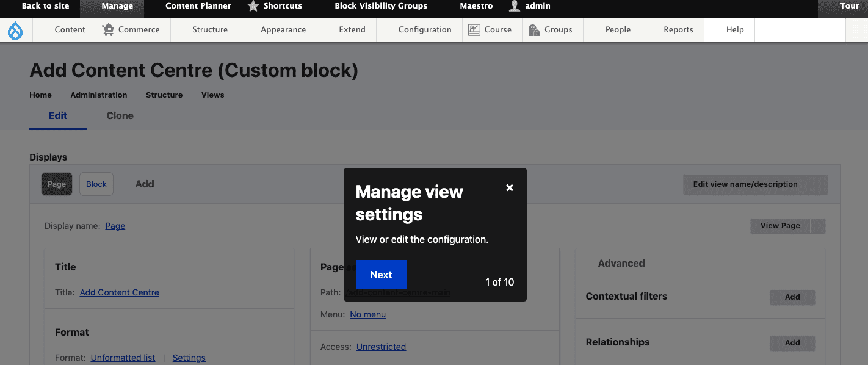Click the admin user avatar icon
This screenshot has width=868, height=365.
[x=515, y=6]
